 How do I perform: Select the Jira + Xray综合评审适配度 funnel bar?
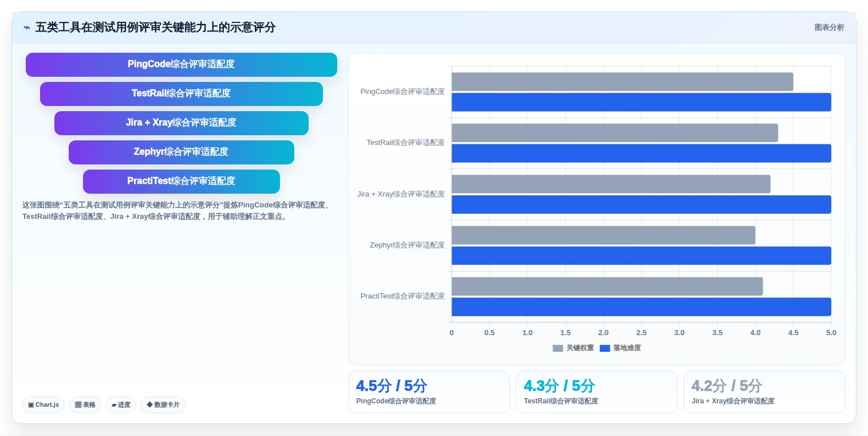coord(182,123)
